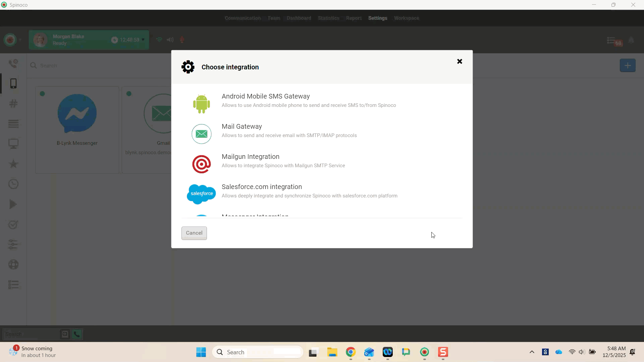The height and width of the screenshot is (362, 644).
Task: Expand the Spinoco logo dropdown arrow
Action: tap(20, 40)
